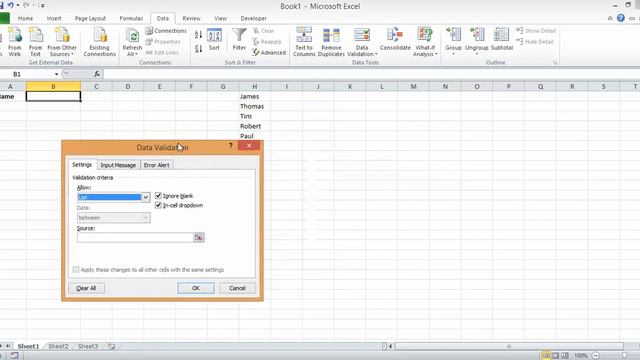Customize the Quick Access Toolbar dropdown

click(42, 6)
